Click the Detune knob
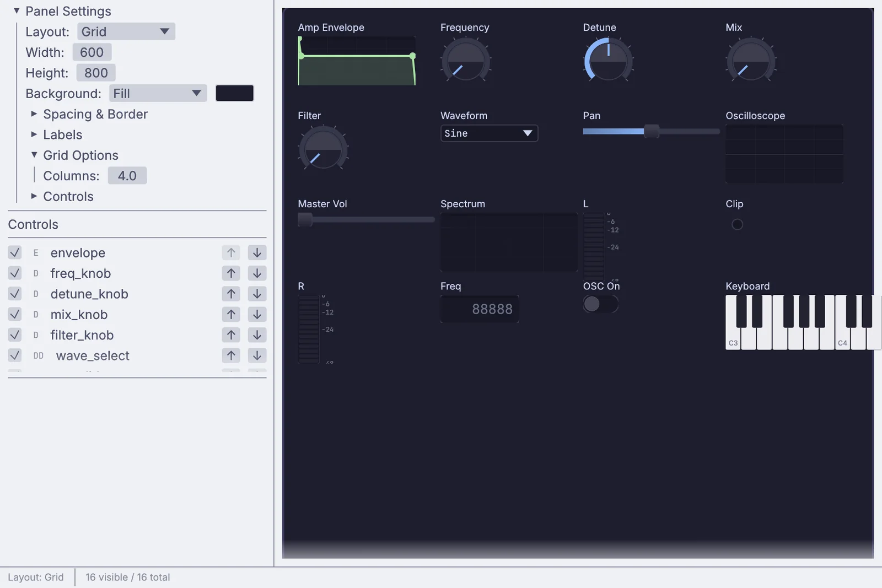Image resolution: width=882 pixels, height=588 pixels. click(608, 61)
